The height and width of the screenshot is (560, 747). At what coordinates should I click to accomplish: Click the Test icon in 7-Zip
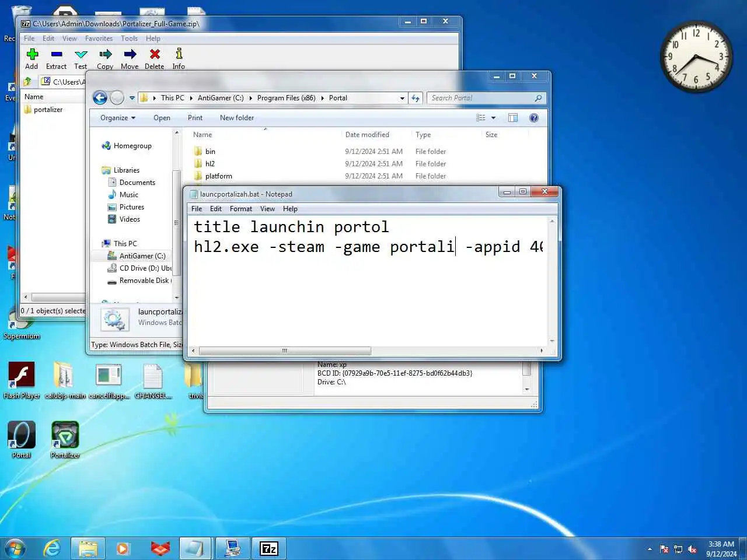pos(81,54)
